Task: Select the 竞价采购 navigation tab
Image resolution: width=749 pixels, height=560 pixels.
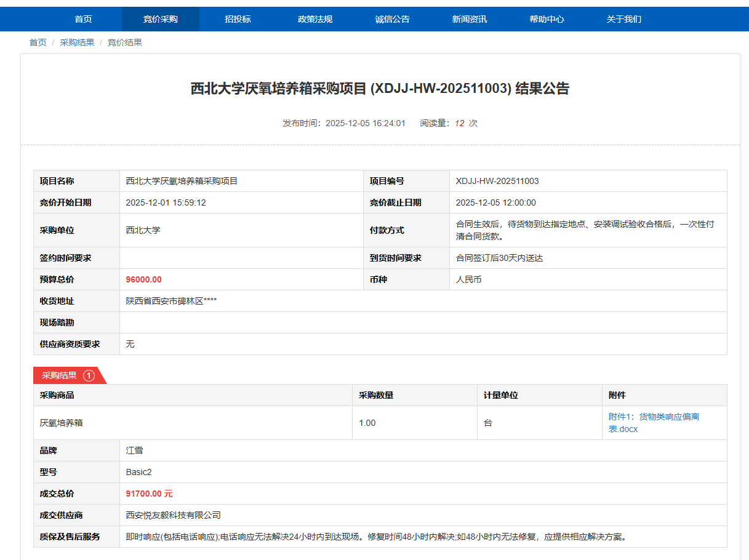Action: pyautogui.click(x=160, y=19)
